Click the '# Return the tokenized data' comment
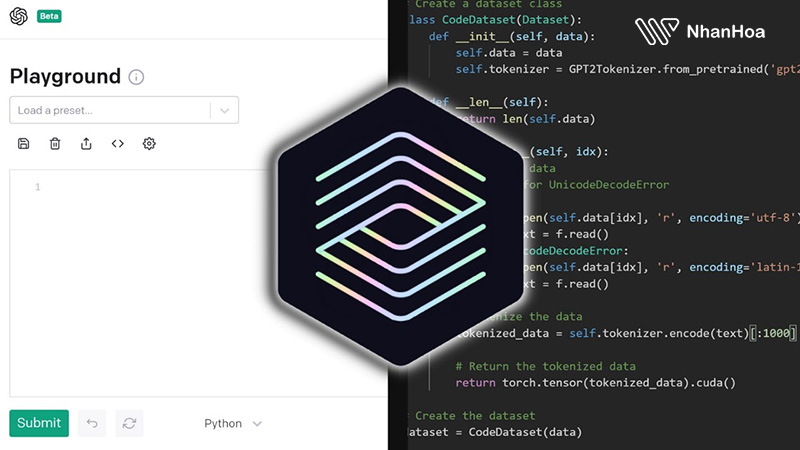The width and height of the screenshot is (800, 450). click(x=545, y=366)
